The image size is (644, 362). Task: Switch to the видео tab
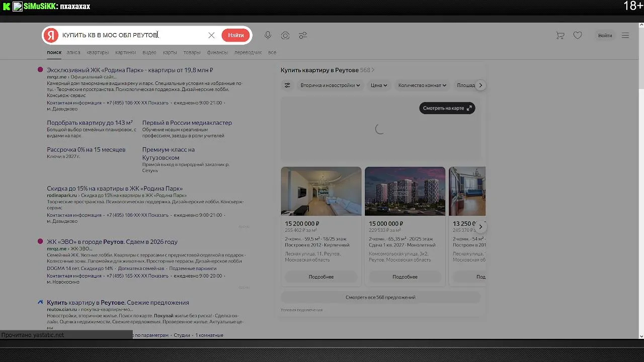coord(149,52)
